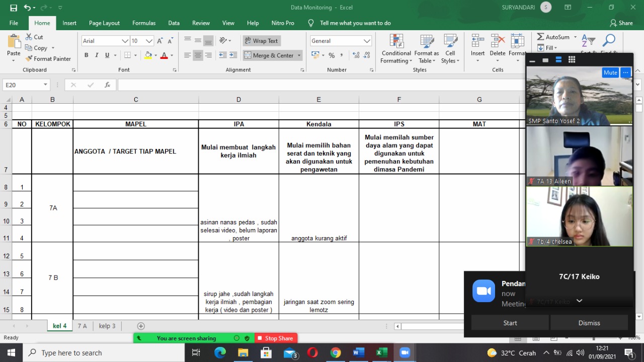The width and height of the screenshot is (644, 362).
Task: Switch to sheet tab 7 A
Action: (x=82, y=326)
